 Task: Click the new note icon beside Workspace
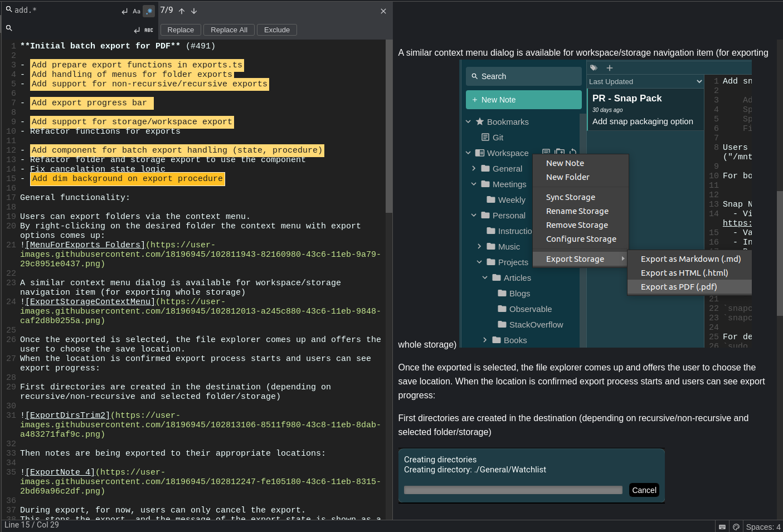[x=546, y=152]
